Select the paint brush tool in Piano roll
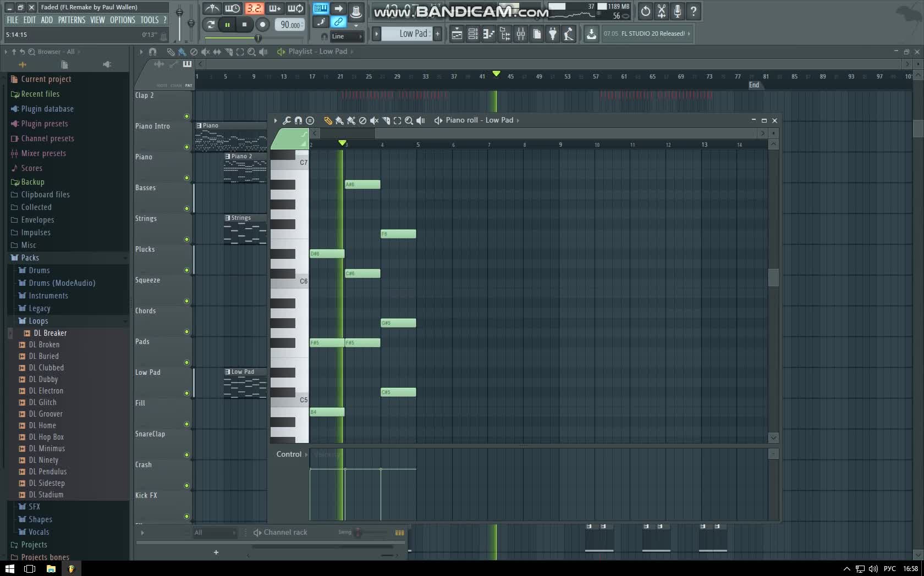The height and width of the screenshot is (576, 924). (339, 120)
